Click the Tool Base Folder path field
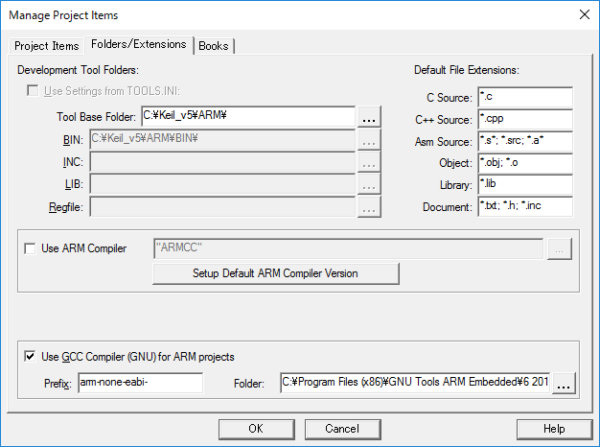 [248, 116]
